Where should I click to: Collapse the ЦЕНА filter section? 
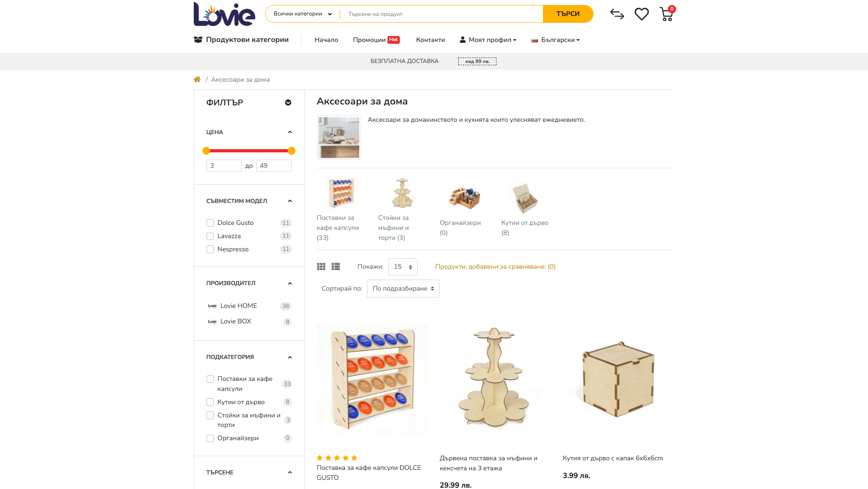pyautogui.click(x=289, y=132)
